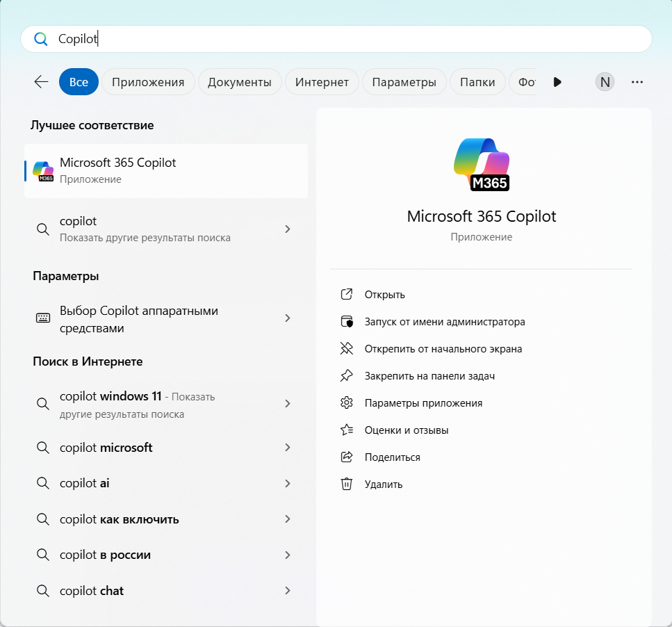Select the Все filter tab
Viewport: 672px width, 627px height.
79,82
